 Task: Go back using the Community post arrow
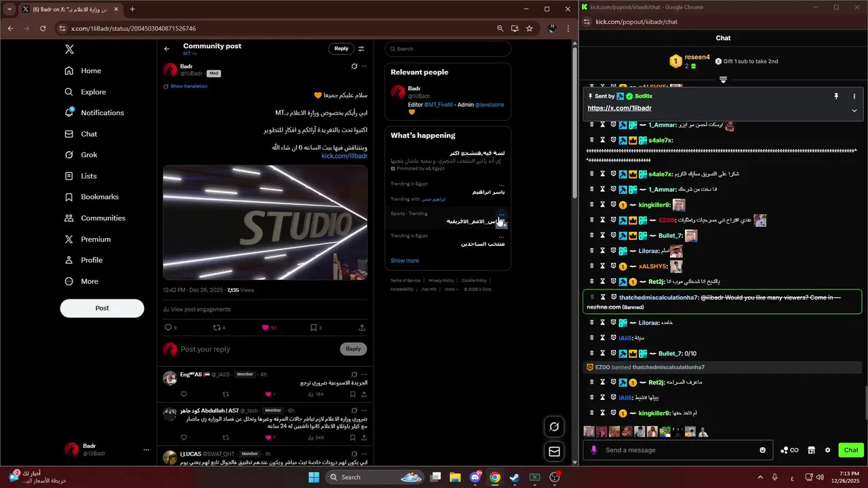click(167, 49)
